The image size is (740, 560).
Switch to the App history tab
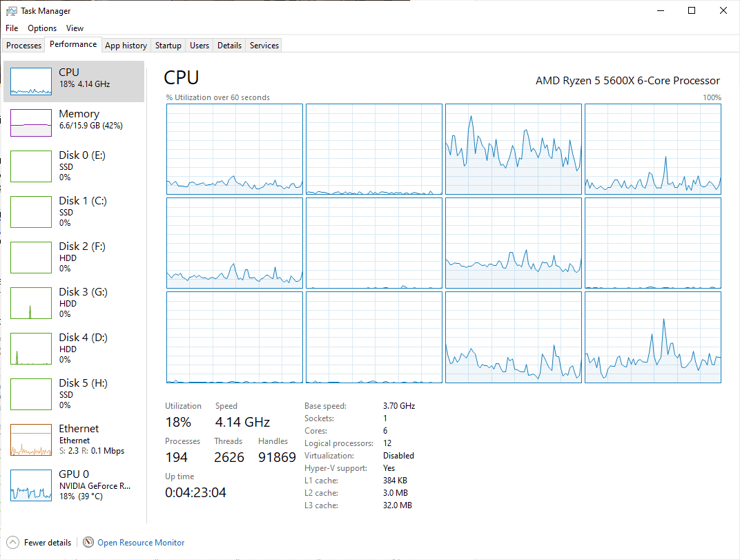(126, 46)
